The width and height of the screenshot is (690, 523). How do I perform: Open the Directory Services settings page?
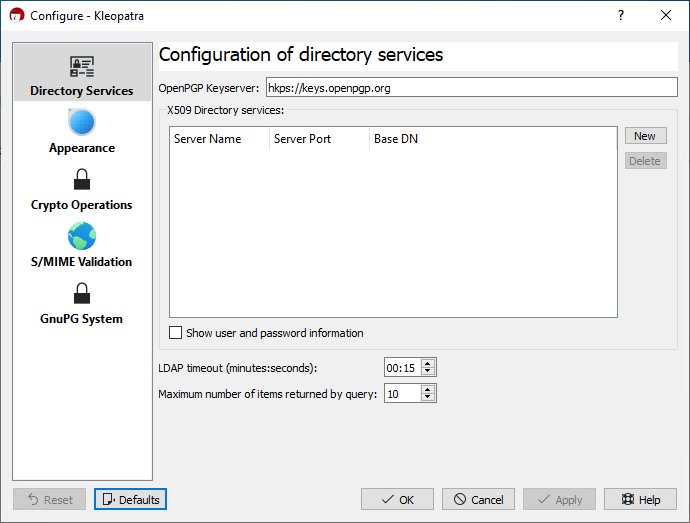82,73
